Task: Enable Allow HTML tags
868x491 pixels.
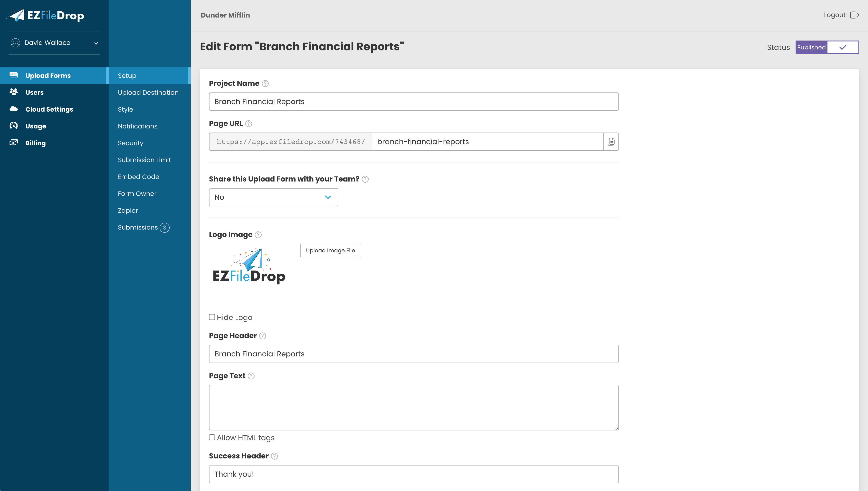Action: pos(212,437)
